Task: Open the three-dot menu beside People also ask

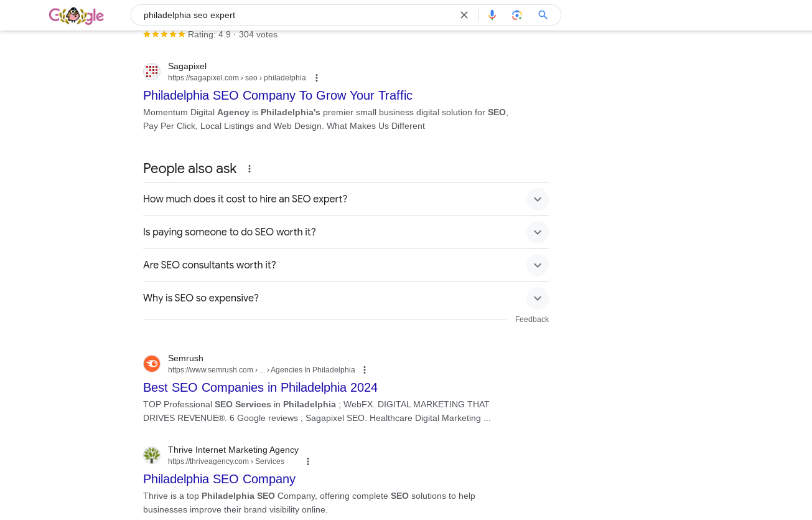Action: [250, 169]
